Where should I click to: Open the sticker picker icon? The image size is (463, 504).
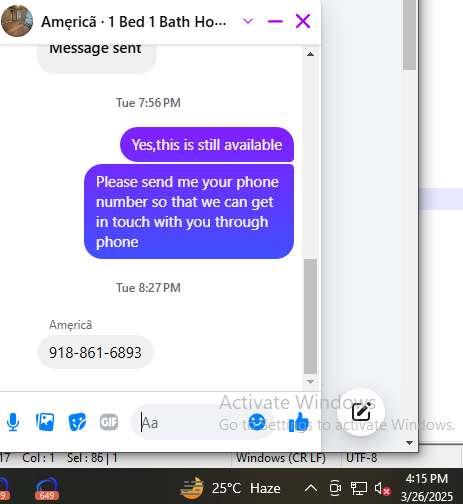[77, 422]
